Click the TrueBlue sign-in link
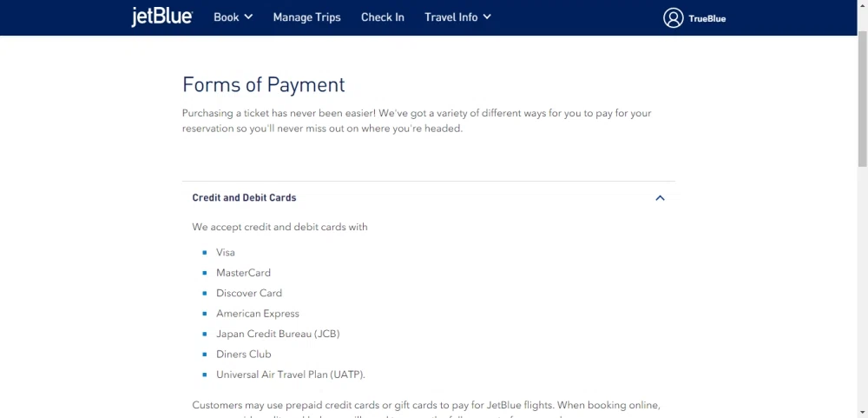868x418 pixels. (x=707, y=18)
